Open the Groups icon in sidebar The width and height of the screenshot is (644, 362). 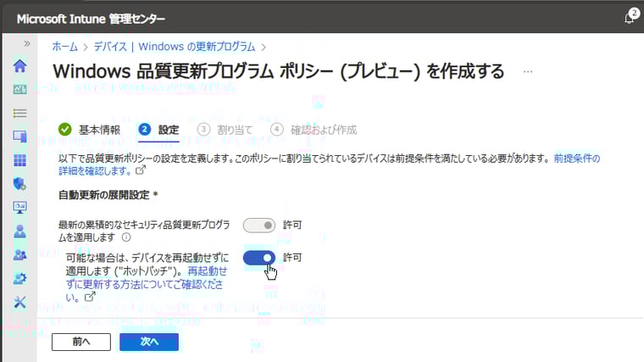pos(19,254)
